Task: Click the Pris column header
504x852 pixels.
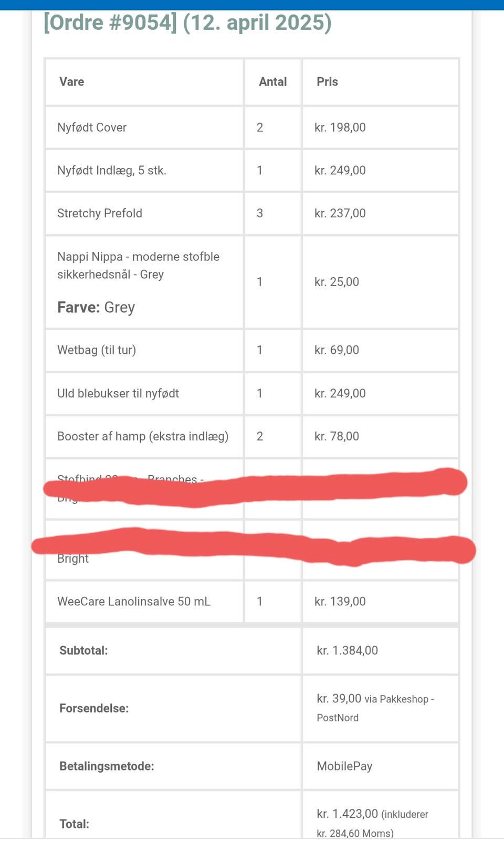Action: click(327, 82)
